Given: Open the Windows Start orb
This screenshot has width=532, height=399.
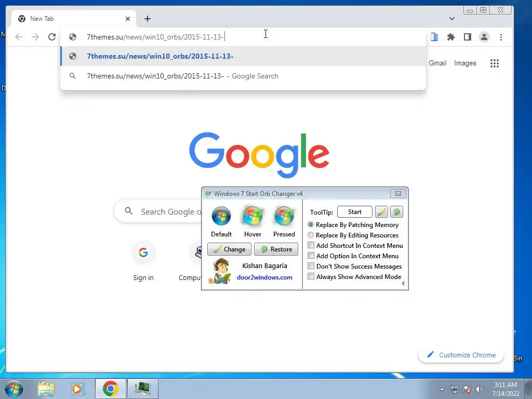Looking at the screenshot, I should click(14, 389).
